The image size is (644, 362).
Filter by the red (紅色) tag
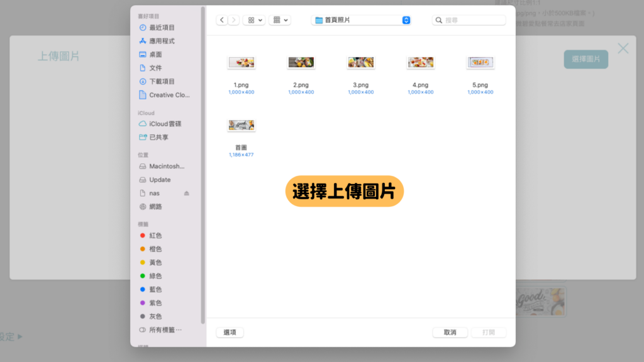pyautogui.click(x=155, y=236)
